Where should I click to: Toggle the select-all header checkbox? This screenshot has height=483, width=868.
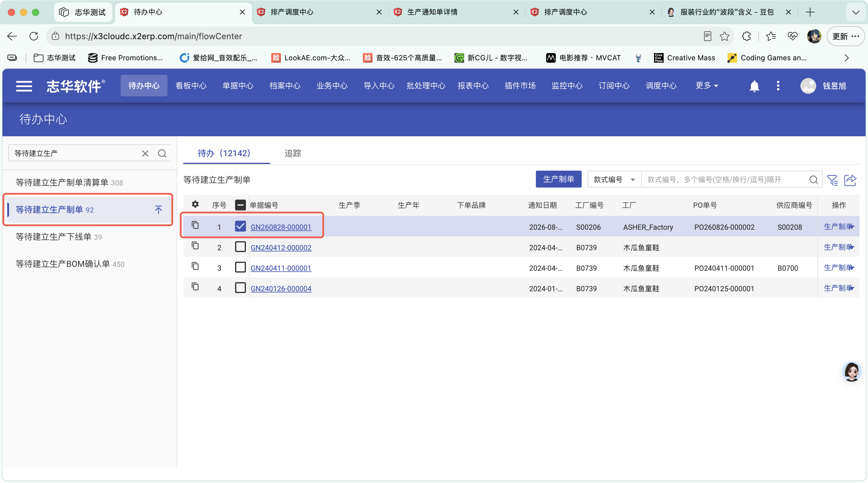[x=240, y=205]
